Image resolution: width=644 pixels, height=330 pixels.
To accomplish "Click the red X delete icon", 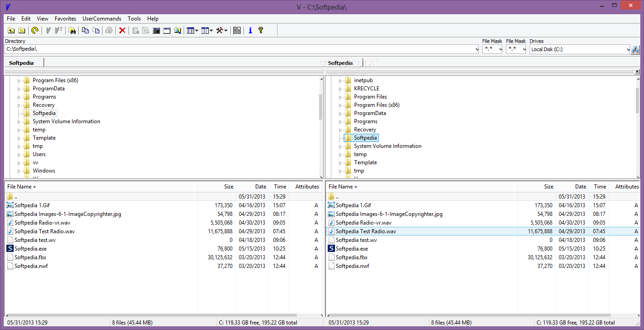I will [122, 31].
